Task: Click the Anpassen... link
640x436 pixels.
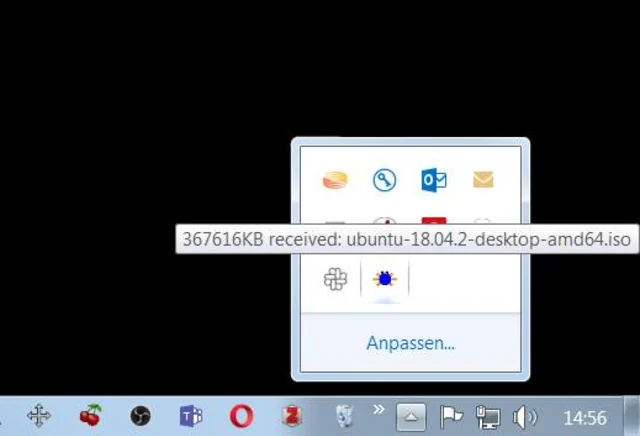Action: [410, 343]
